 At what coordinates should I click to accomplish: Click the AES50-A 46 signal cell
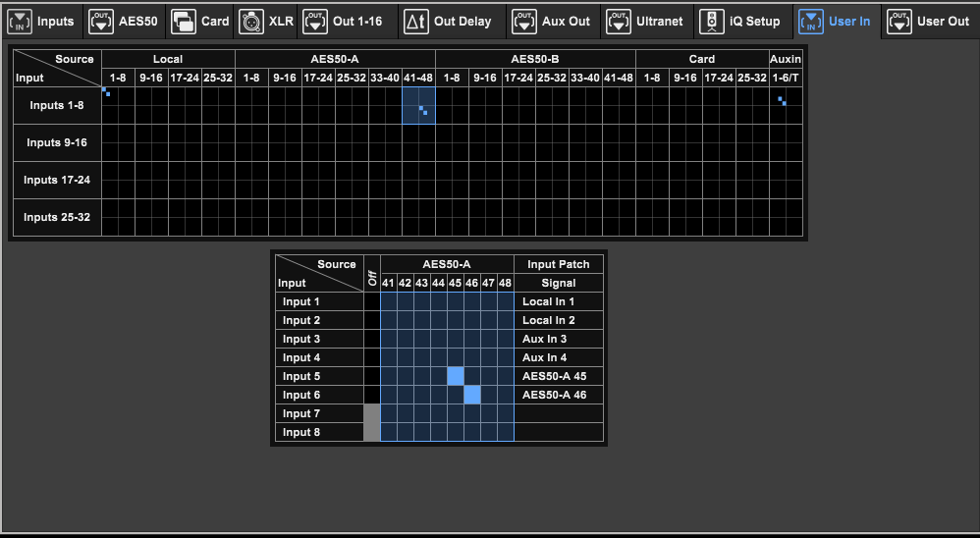point(559,395)
